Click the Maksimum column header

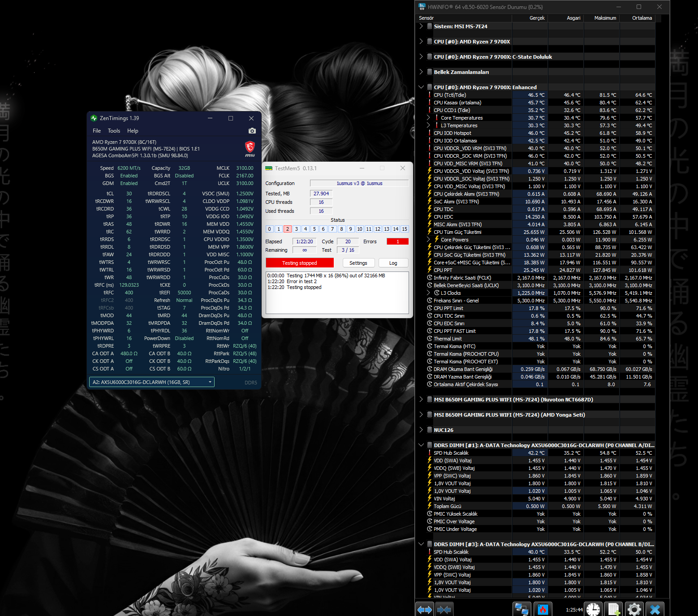click(x=602, y=18)
